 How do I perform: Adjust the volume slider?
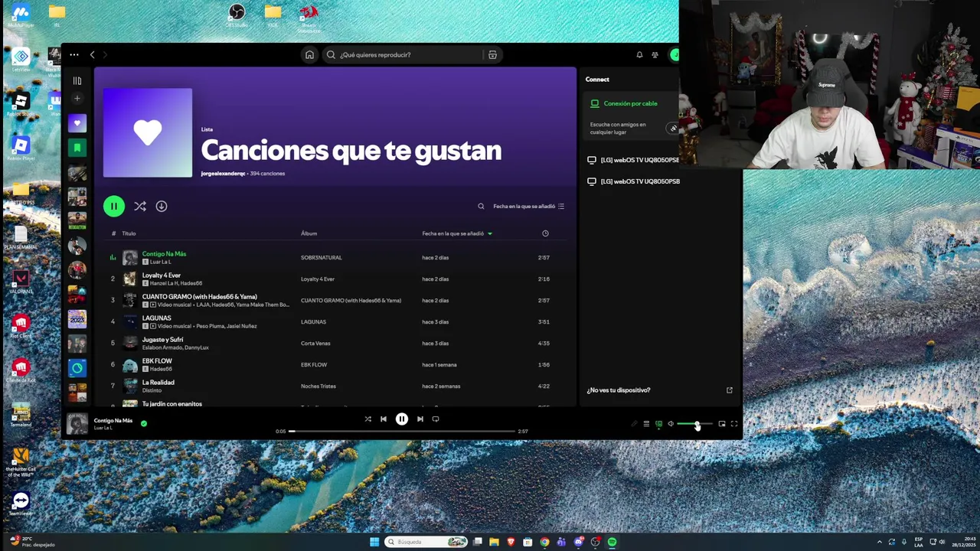click(x=694, y=424)
